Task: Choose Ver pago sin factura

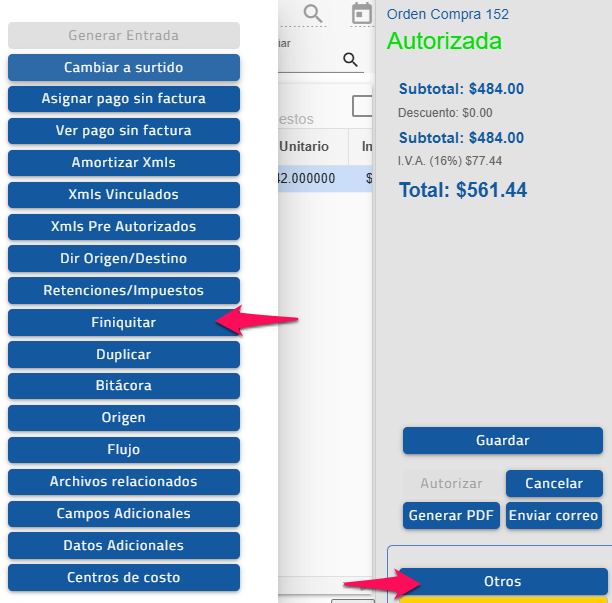Action: 123,131
